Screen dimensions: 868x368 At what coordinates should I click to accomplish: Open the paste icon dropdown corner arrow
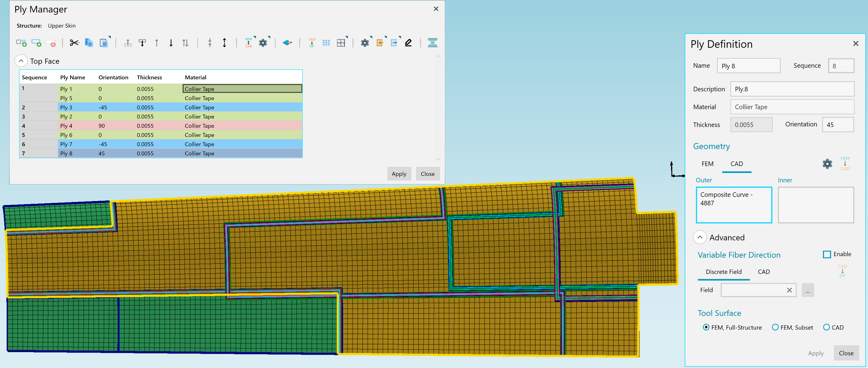point(109,37)
